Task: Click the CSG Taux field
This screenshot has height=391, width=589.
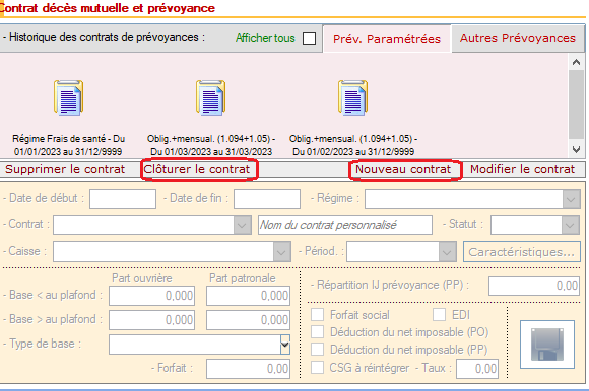Action: pos(477,368)
